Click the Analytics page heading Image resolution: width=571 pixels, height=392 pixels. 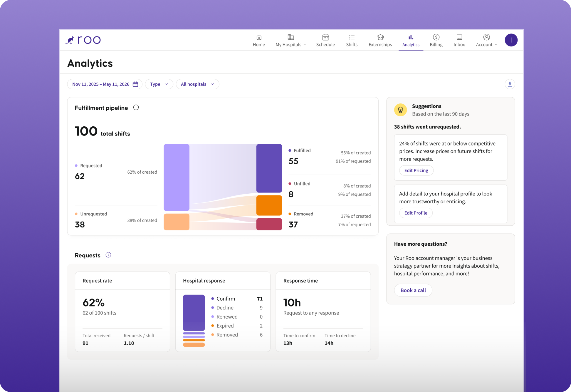(x=90, y=63)
